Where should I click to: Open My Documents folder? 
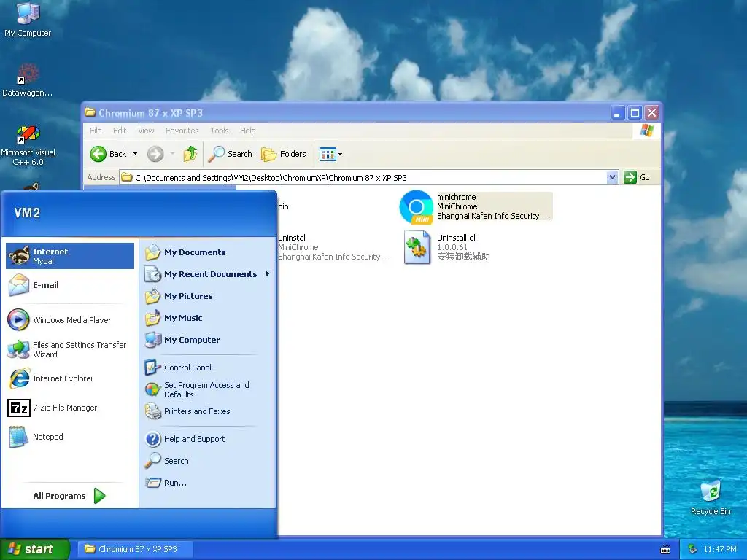click(x=207, y=252)
